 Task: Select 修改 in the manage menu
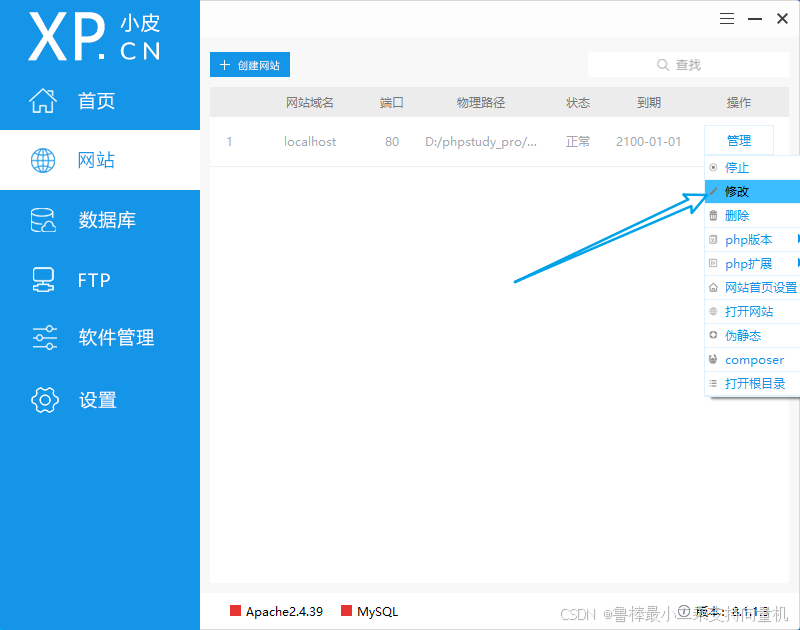(753, 192)
